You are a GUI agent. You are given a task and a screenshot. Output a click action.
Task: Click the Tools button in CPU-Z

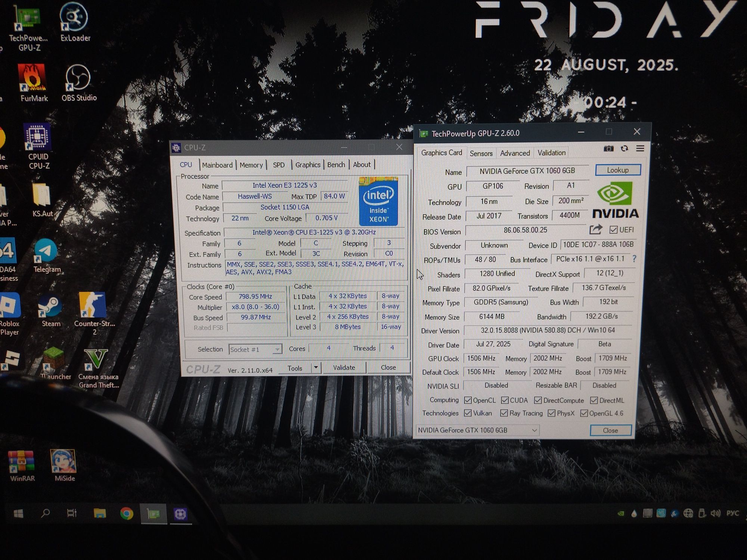click(295, 368)
